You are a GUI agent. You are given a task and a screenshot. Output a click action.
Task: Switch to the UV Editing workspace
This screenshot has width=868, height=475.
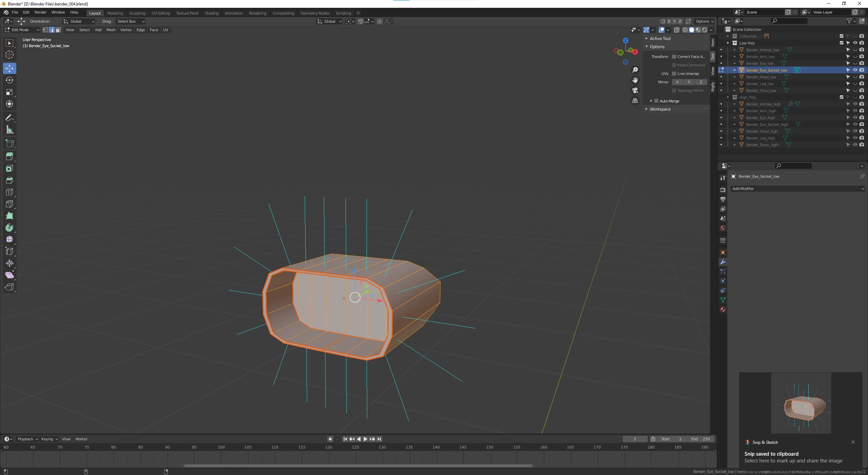click(160, 13)
